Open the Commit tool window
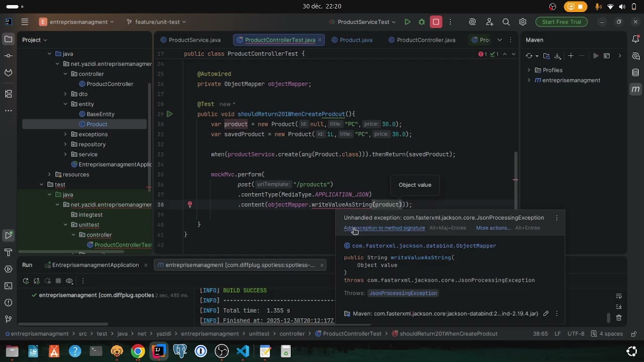 click(x=8, y=56)
